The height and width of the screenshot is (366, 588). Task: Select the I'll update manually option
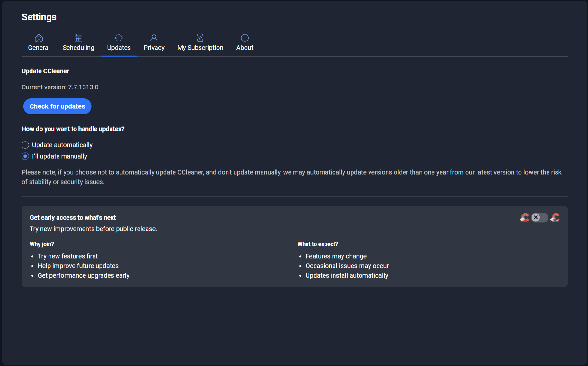click(25, 156)
